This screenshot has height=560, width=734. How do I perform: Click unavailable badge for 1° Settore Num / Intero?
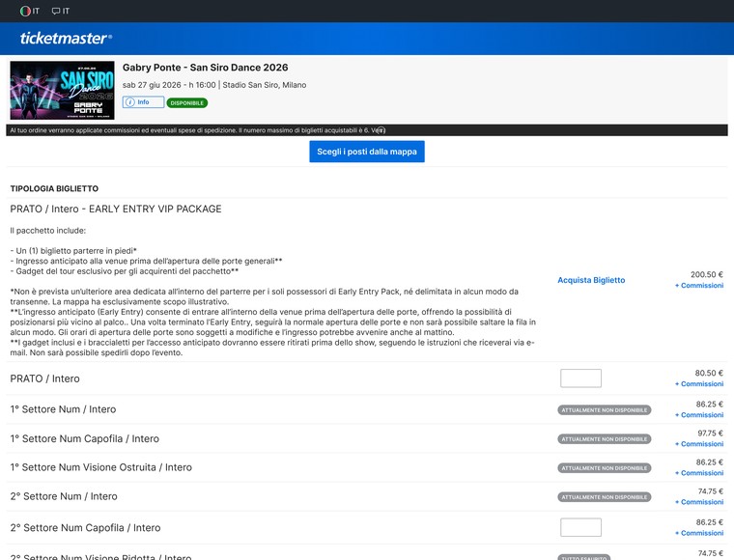(x=605, y=409)
